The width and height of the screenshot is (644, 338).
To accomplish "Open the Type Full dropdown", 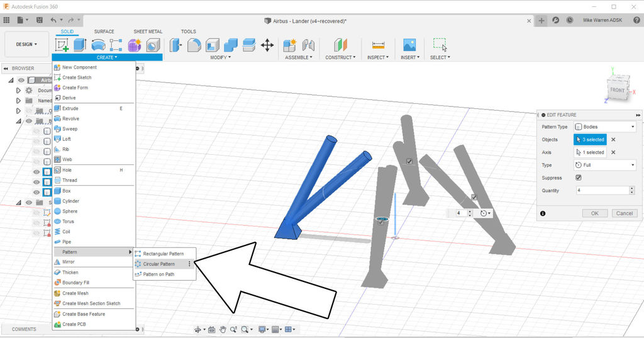I will click(x=605, y=165).
